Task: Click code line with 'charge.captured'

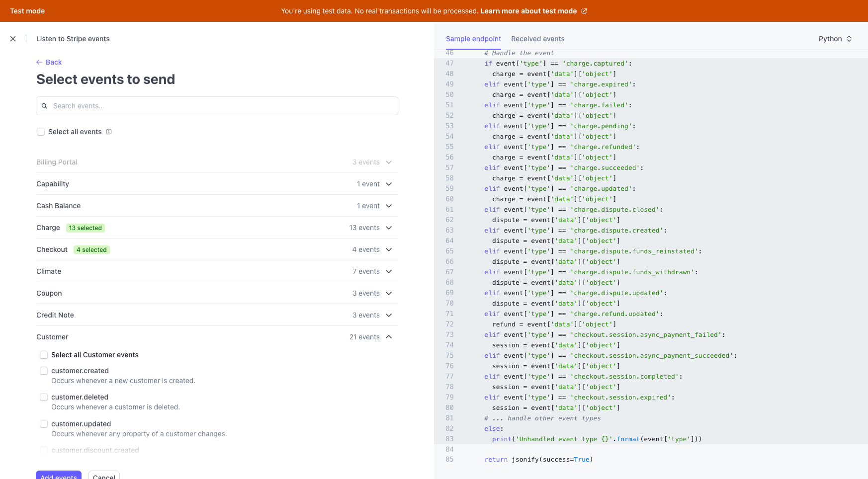Action: pyautogui.click(x=558, y=64)
